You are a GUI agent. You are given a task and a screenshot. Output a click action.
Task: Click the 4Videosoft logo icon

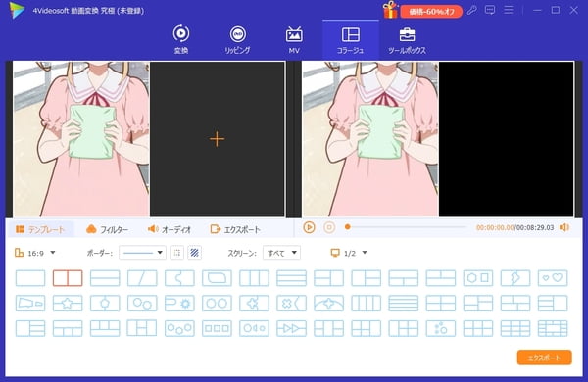(18, 10)
